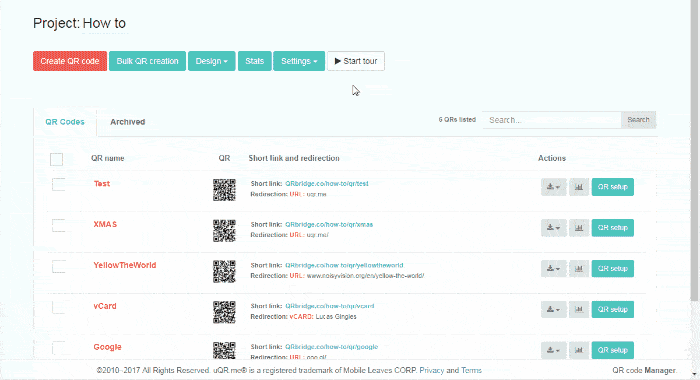Open download dropdown for vCard QR
The image size is (700, 380).
(554, 309)
